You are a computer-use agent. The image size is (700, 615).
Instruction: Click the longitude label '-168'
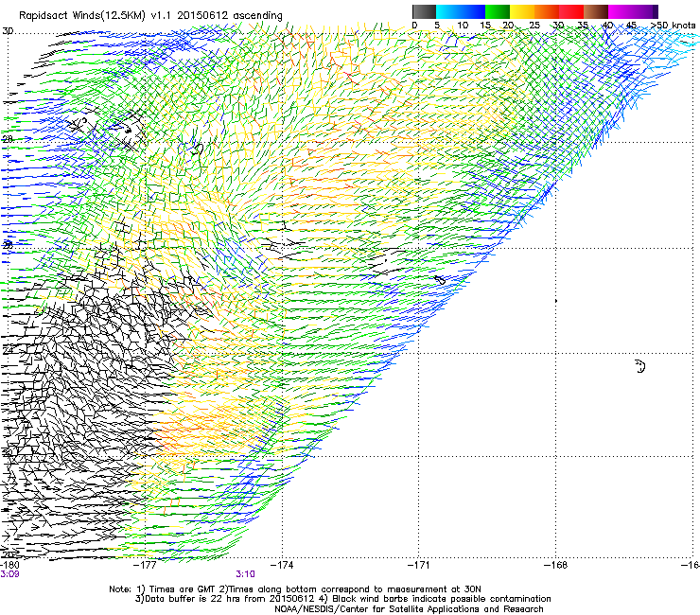556,565
